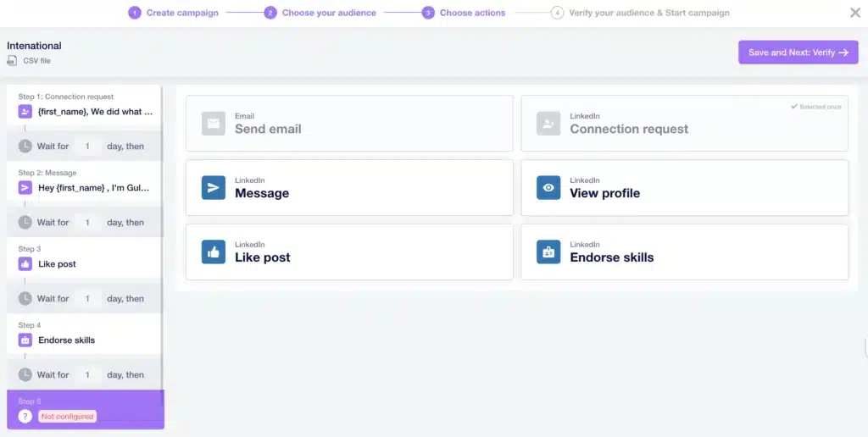Click the Like post thumbs-up icon in the action grid
The image size is (868, 437).
click(x=213, y=252)
